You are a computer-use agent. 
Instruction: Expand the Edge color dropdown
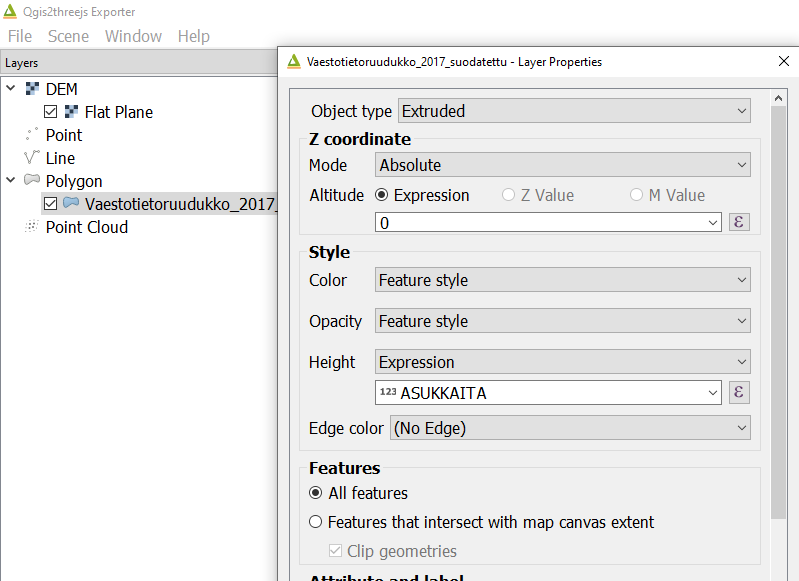[x=570, y=428]
